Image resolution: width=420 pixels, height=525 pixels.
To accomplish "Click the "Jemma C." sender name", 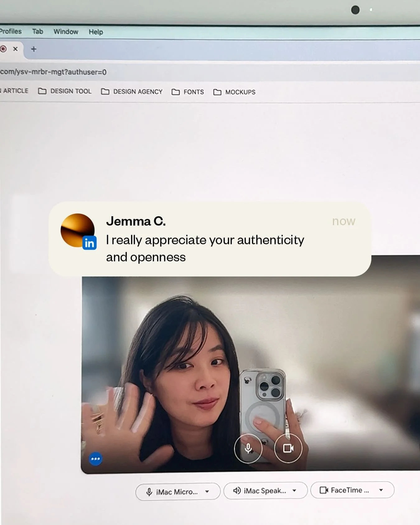I will (136, 221).
